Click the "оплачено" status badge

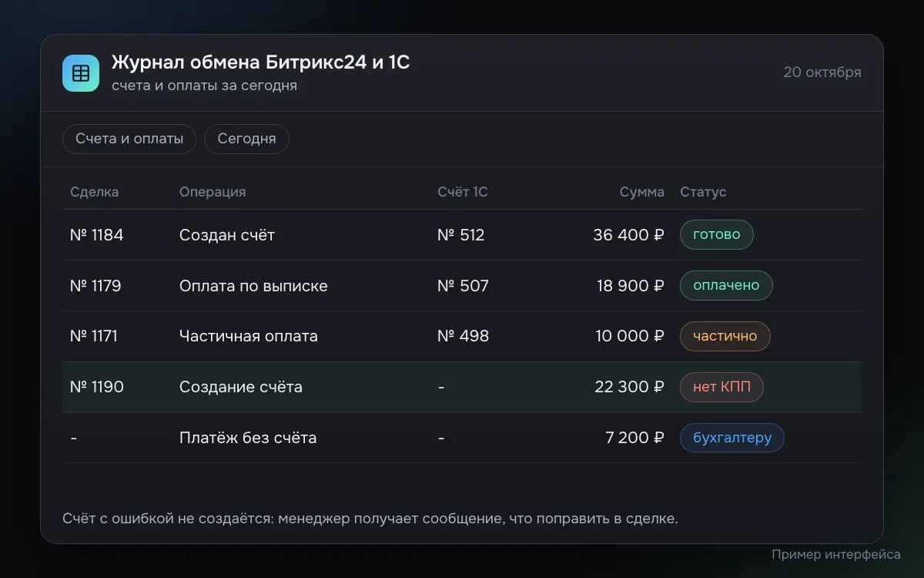pyautogui.click(x=726, y=286)
